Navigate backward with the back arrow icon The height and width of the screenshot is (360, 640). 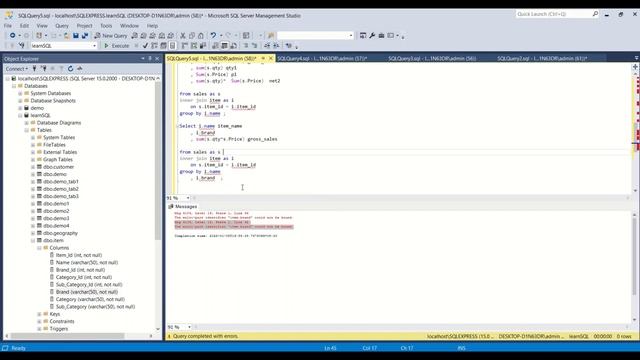pos(13,36)
